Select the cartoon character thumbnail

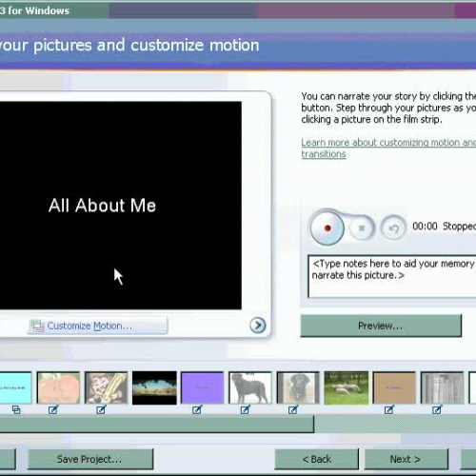click(x=106, y=387)
